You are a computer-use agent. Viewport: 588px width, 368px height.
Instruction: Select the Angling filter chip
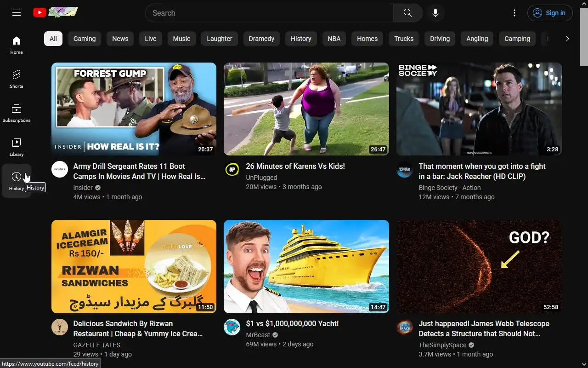coord(477,39)
